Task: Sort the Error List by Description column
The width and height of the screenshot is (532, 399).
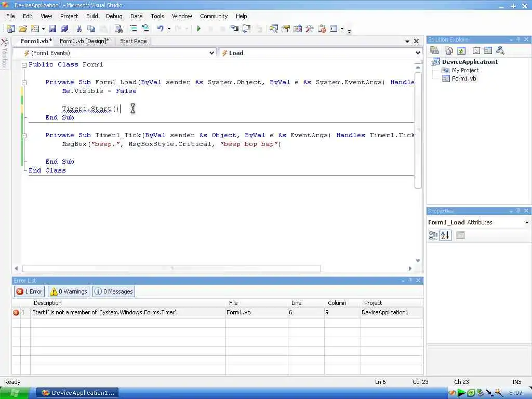Action: pos(128,303)
